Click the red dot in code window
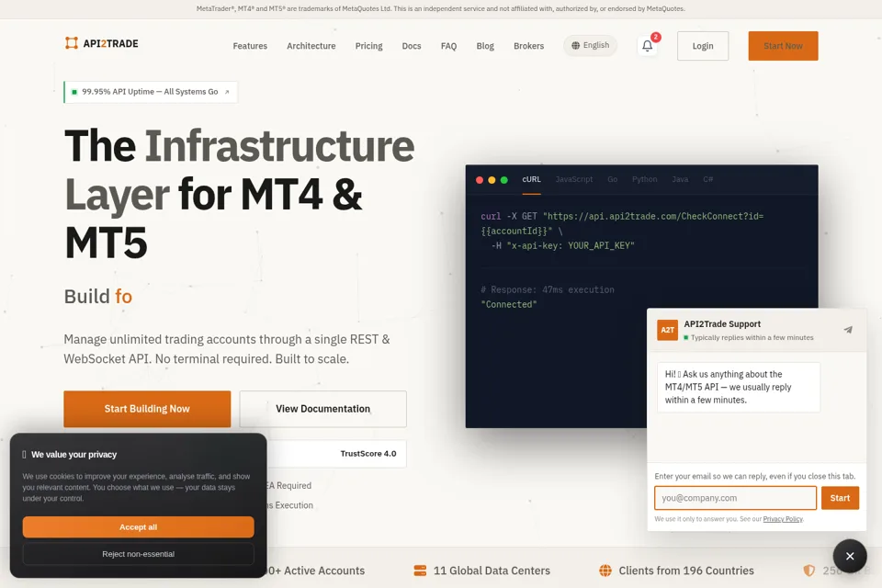The height and width of the screenshot is (588, 882). click(480, 180)
